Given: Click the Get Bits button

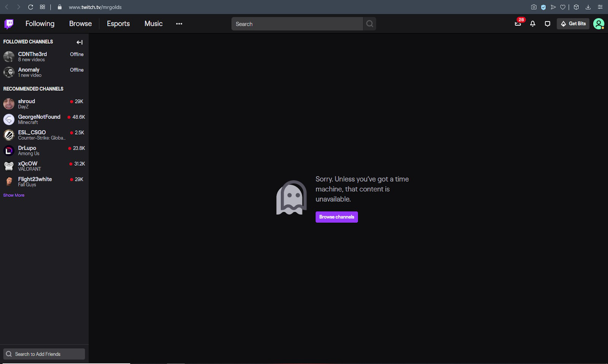Looking at the screenshot, I should click(x=573, y=24).
